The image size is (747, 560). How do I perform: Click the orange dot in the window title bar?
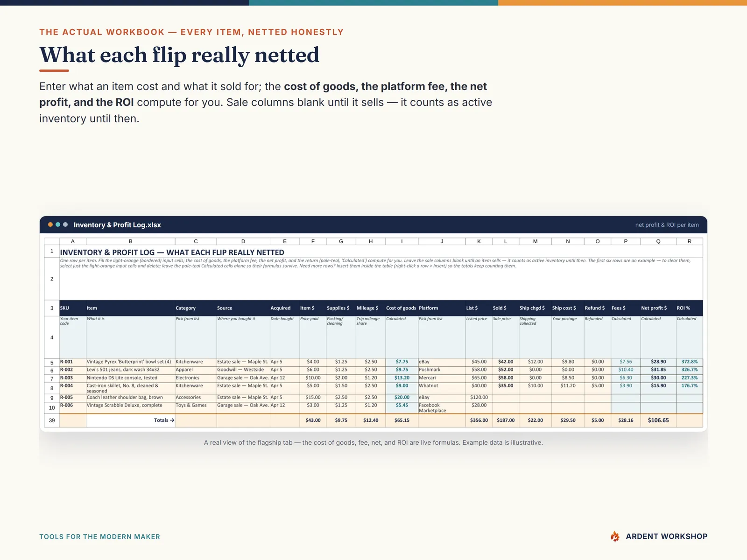pyautogui.click(x=50, y=224)
